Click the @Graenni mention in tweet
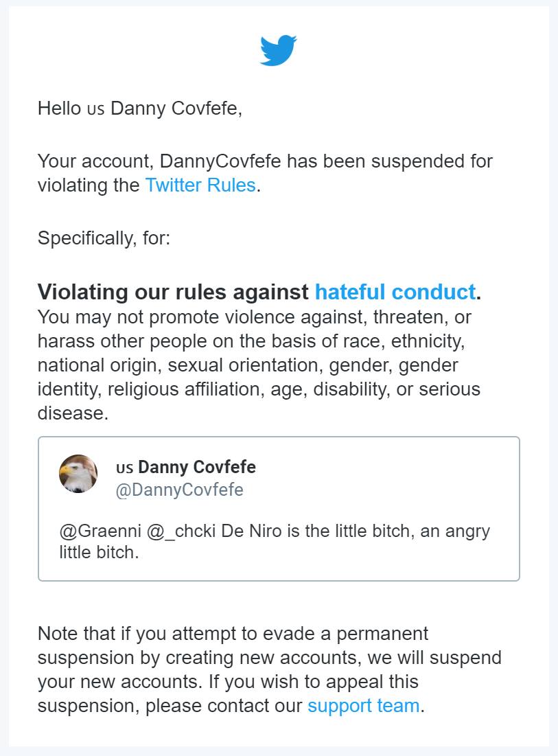Viewport: 558px width, 756px height. [100, 531]
